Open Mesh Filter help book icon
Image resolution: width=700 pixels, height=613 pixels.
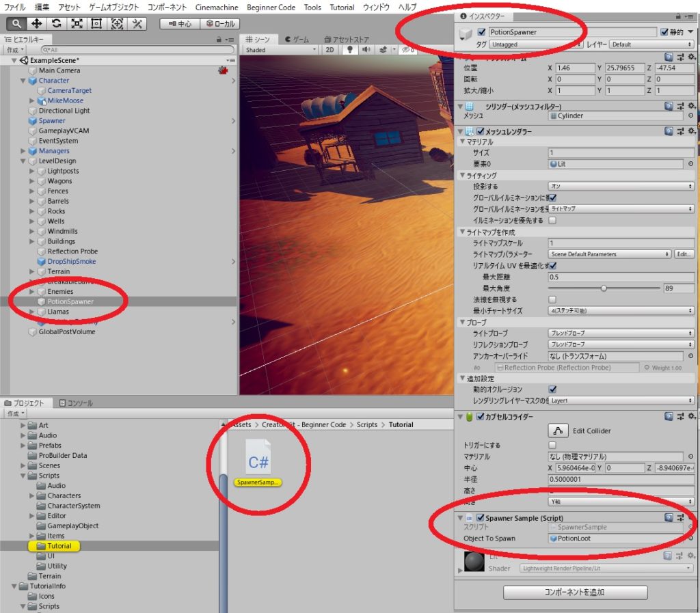click(669, 106)
